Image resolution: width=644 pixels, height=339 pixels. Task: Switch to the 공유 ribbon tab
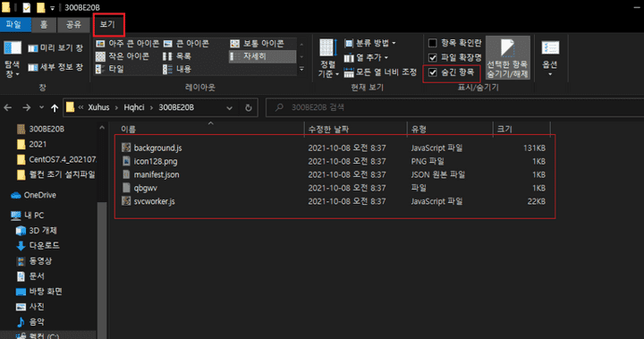point(74,25)
